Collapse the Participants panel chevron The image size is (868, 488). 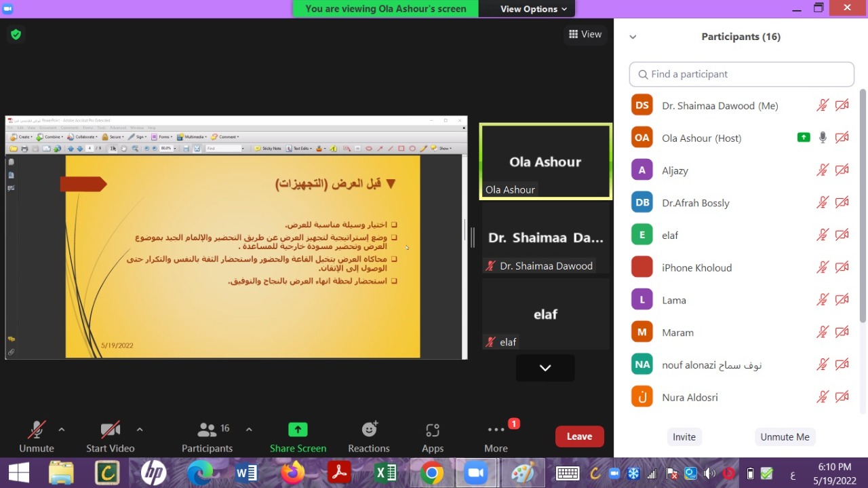pyautogui.click(x=633, y=37)
